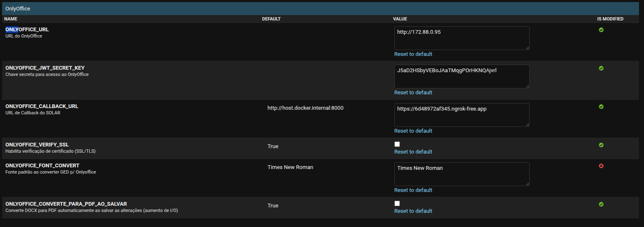The height and width of the screenshot is (227, 644).
Task: Click the Times New Roman value textarea
Action: click(x=462, y=174)
